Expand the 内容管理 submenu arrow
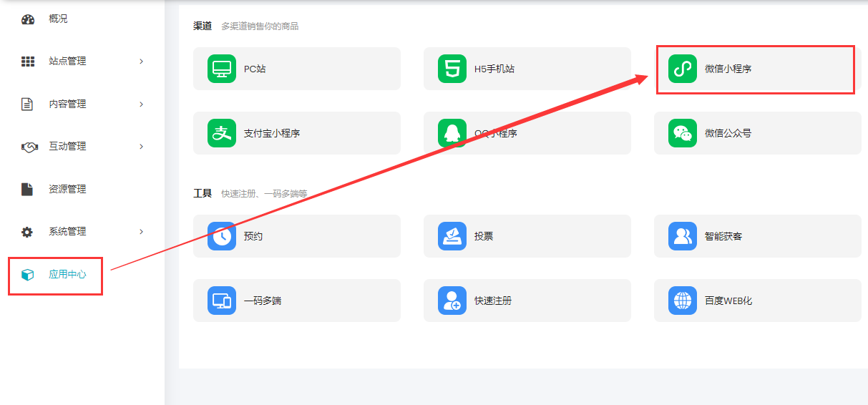 pos(142,104)
